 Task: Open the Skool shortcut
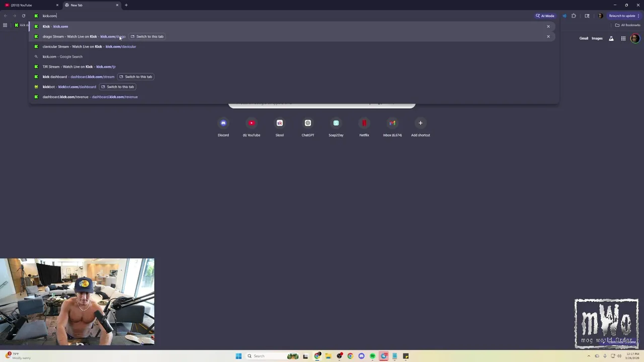tap(280, 127)
